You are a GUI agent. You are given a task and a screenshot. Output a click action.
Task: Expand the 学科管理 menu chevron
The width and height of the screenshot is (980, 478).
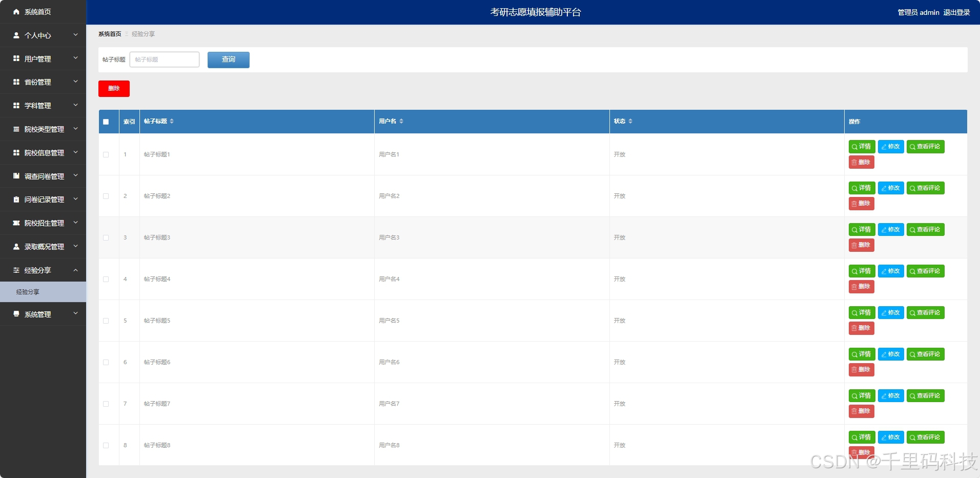click(76, 105)
